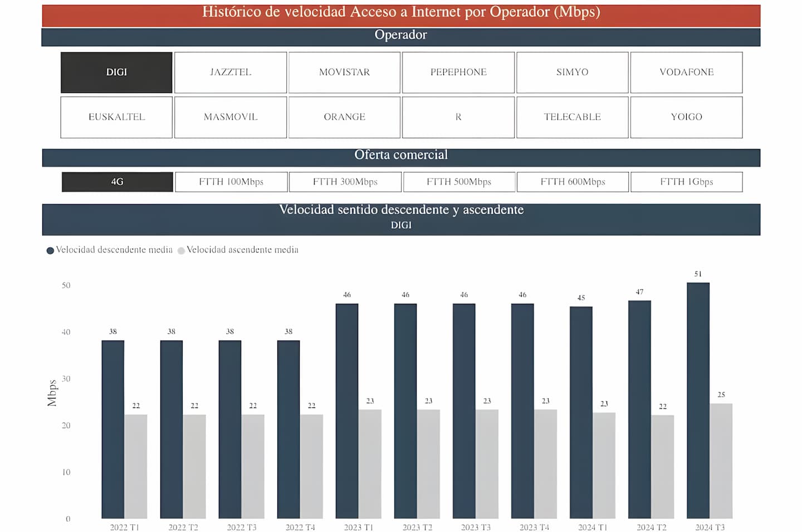
Task: Select FTTH 500Mbps offer
Action: [459, 182]
